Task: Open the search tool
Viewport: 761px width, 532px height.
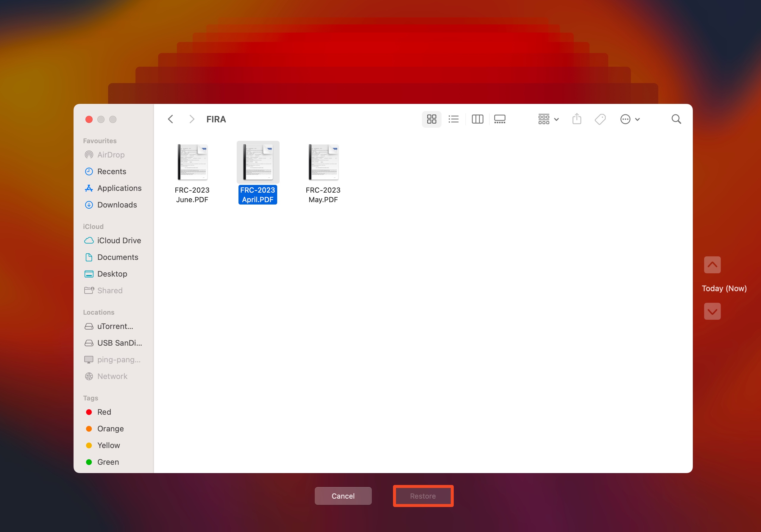Action: pyautogui.click(x=676, y=118)
